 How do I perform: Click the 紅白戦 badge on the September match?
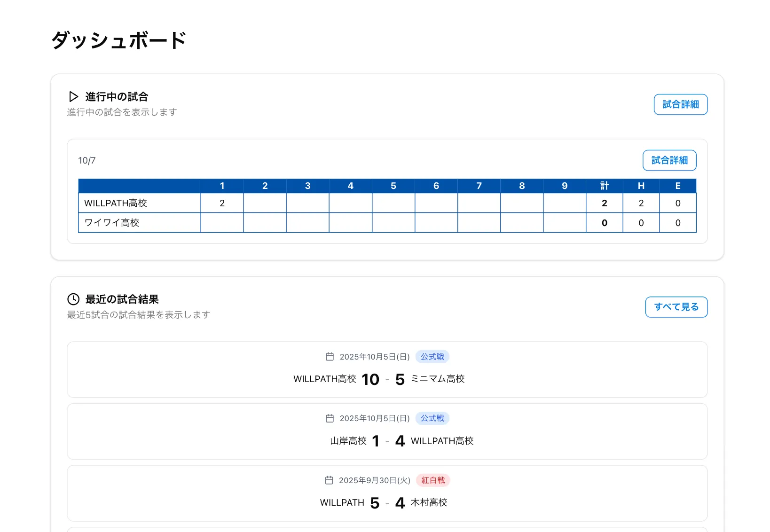pyautogui.click(x=433, y=480)
